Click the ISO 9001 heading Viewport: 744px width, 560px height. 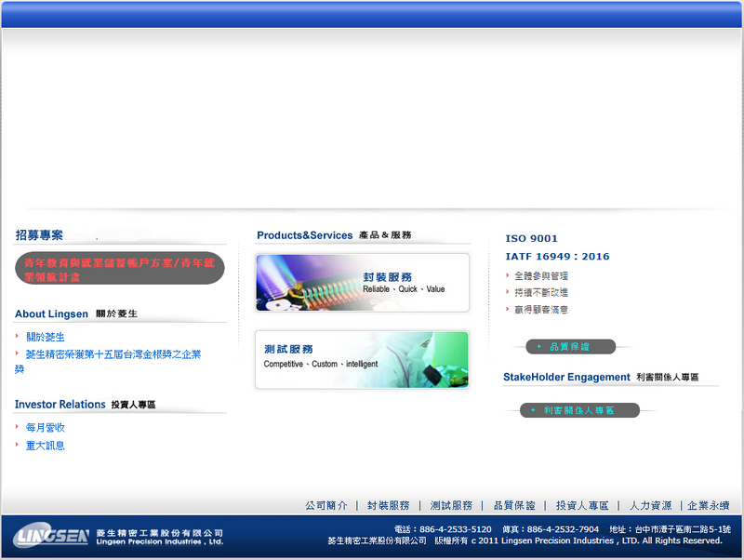(531, 239)
